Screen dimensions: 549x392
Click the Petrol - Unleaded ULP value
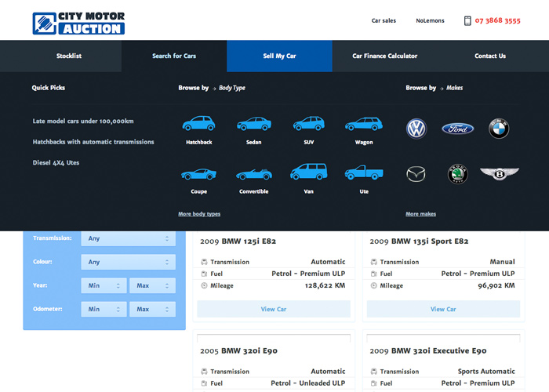307,383
